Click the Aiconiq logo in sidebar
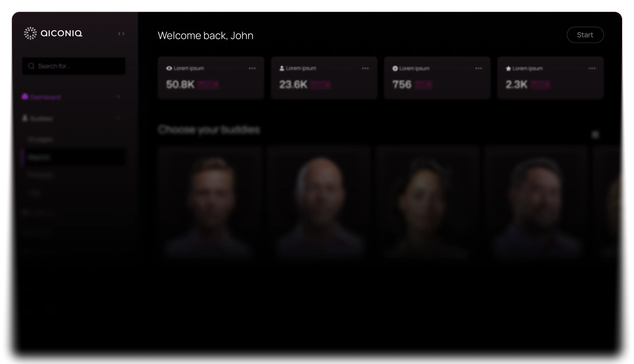 [x=53, y=33]
